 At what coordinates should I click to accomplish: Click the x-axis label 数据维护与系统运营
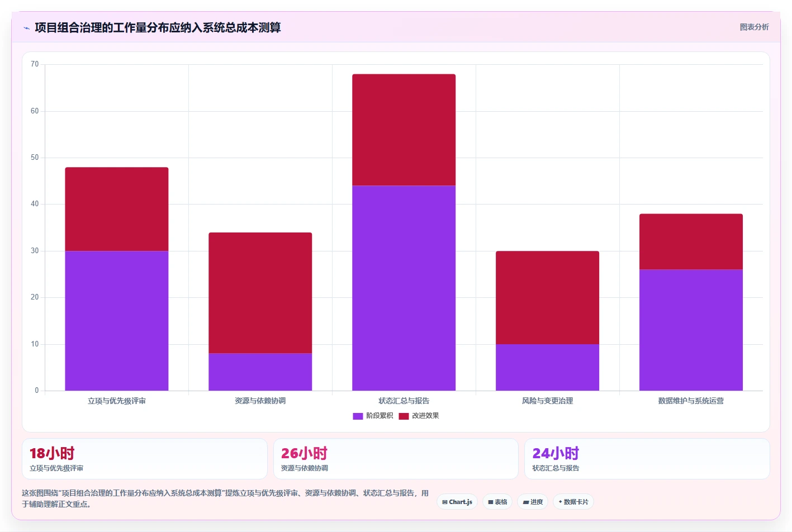pyautogui.click(x=691, y=401)
